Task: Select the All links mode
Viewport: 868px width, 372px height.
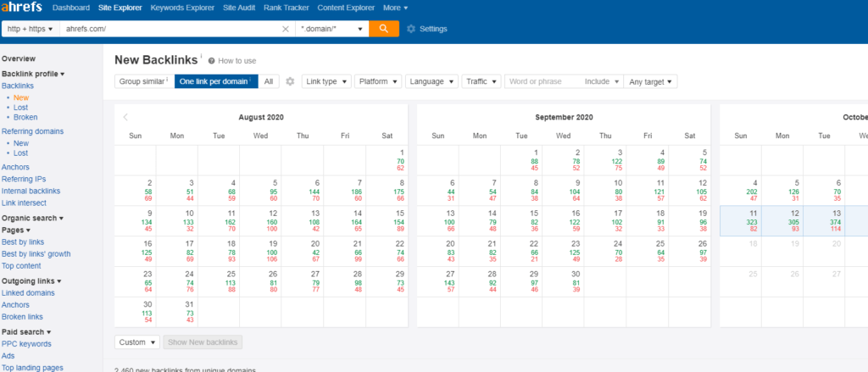Action: (x=269, y=81)
